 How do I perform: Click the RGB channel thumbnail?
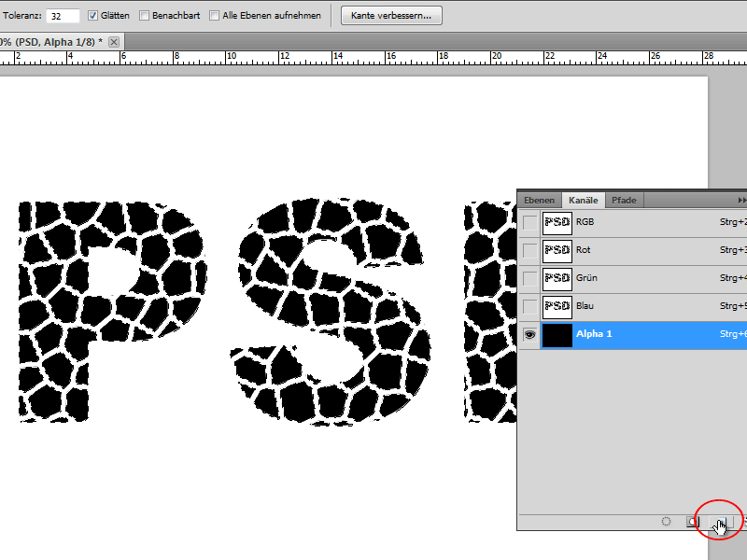[x=557, y=222]
